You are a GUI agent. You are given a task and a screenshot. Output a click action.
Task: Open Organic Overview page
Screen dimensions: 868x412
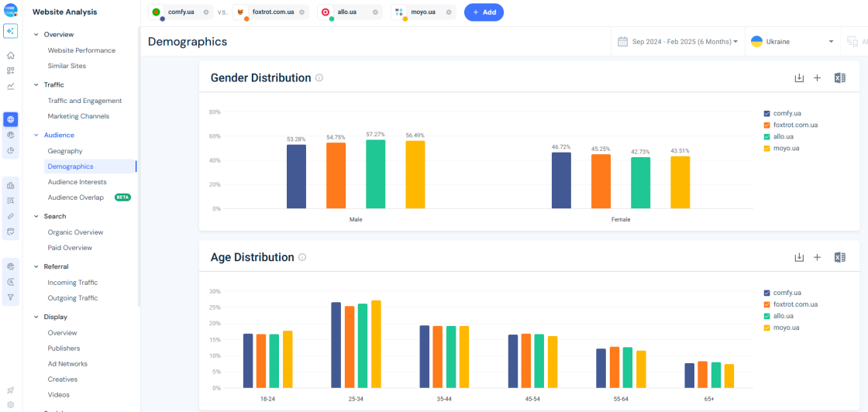click(x=75, y=232)
